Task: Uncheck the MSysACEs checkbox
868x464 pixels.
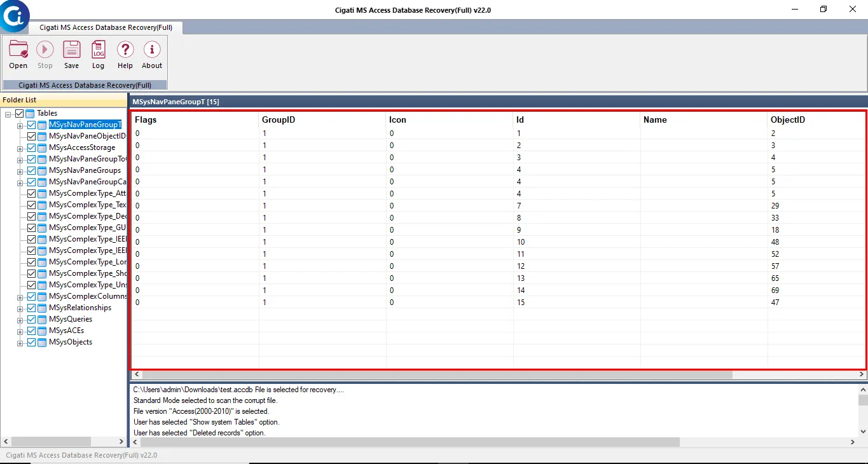Action: (x=32, y=331)
